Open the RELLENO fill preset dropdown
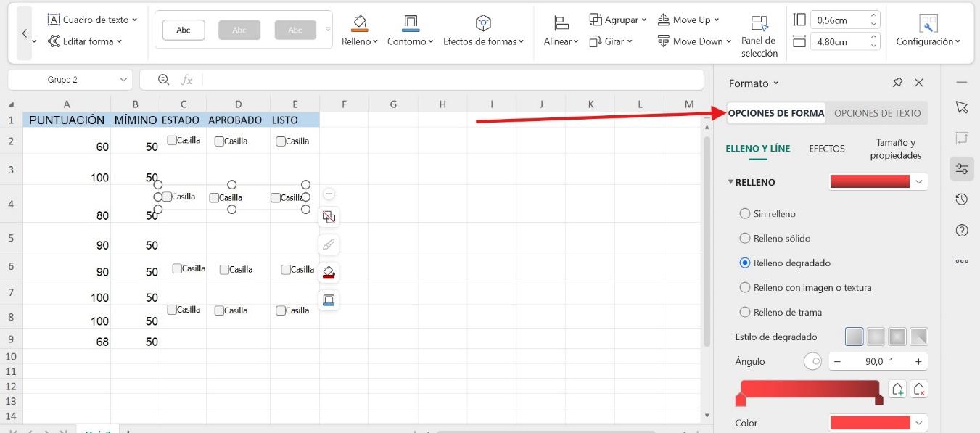The width and height of the screenshot is (980, 433). point(920,181)
